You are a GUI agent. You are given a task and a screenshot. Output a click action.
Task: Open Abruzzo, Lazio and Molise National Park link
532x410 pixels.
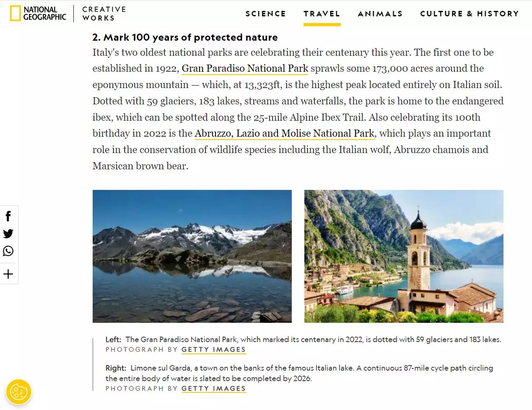284,133
